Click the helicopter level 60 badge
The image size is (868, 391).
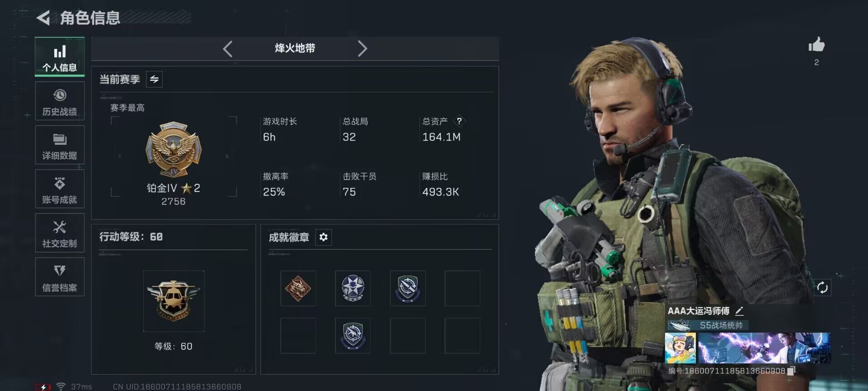coord(174,301)
